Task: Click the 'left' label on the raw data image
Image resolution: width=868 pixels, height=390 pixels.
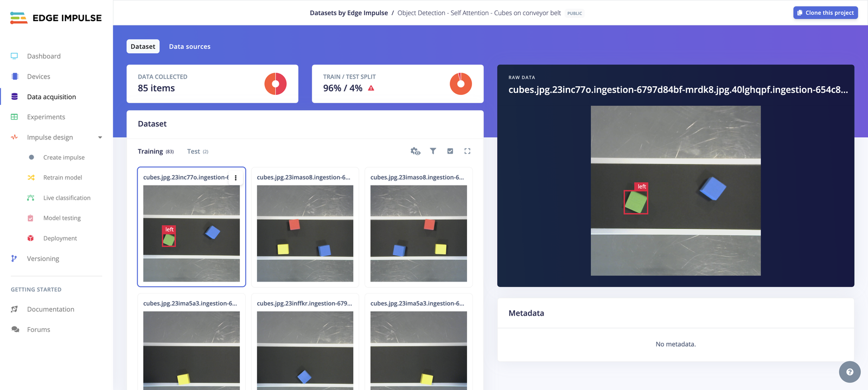Action: [x=642, y=187]
